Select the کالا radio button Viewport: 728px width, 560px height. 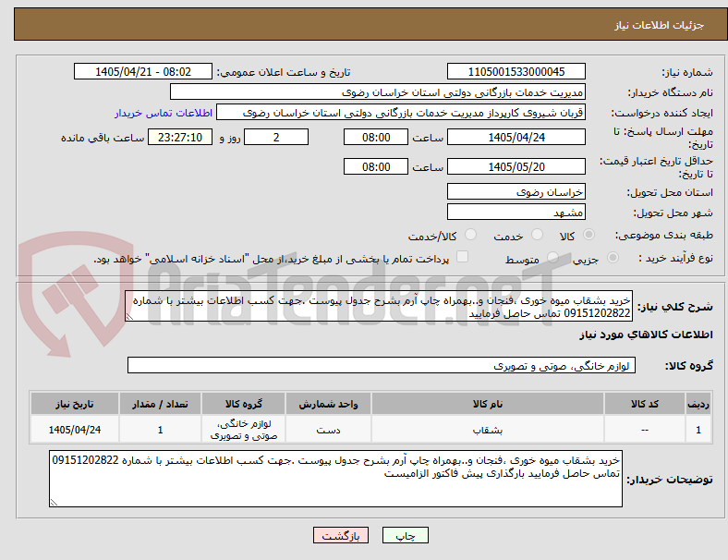tap(588, 235)
